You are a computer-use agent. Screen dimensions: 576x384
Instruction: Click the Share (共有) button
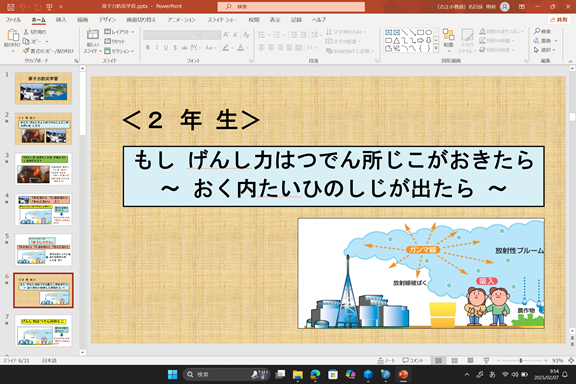559,19
